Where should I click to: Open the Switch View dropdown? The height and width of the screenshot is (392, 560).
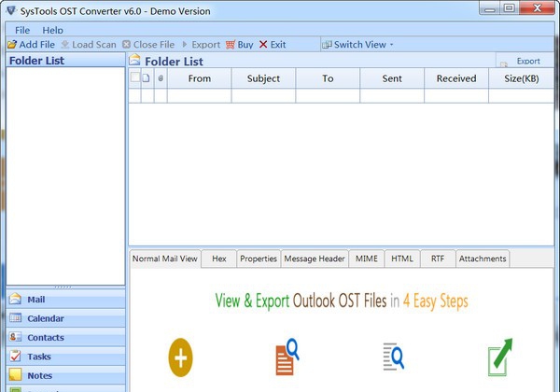pos(357,45)
